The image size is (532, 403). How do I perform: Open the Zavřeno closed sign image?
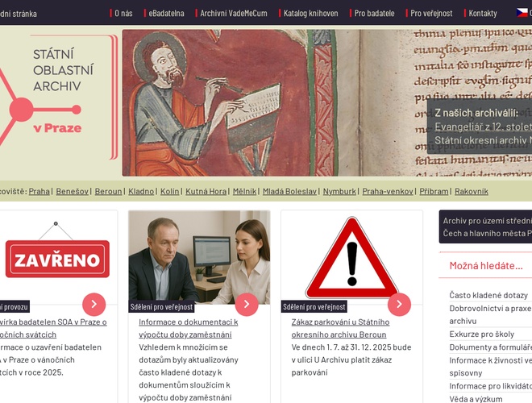click(x=56, y=258)
